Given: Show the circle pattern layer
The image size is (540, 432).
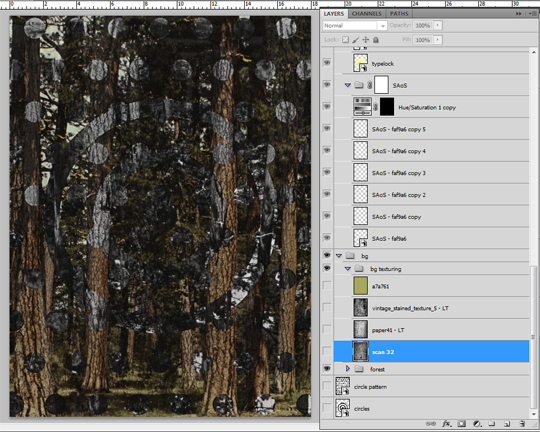Looking at the screenshot, I should [x=327, y=386].
